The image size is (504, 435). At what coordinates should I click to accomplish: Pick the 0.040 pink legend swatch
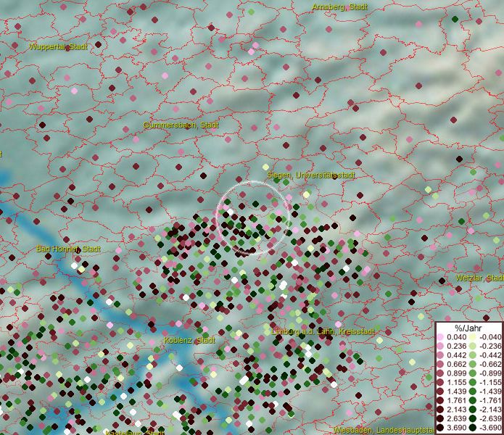[x=440, y=337]
